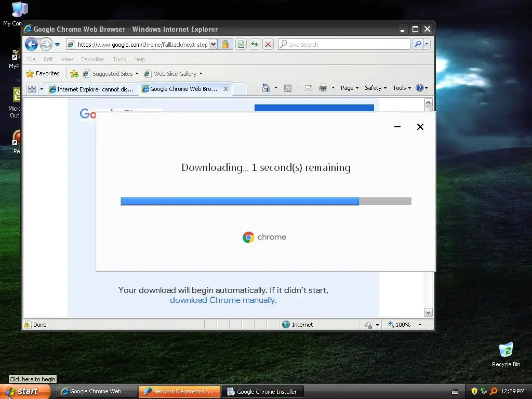Open the File menu
The width and height of the screenshot is (532, 399).
(x=31, y=59)
